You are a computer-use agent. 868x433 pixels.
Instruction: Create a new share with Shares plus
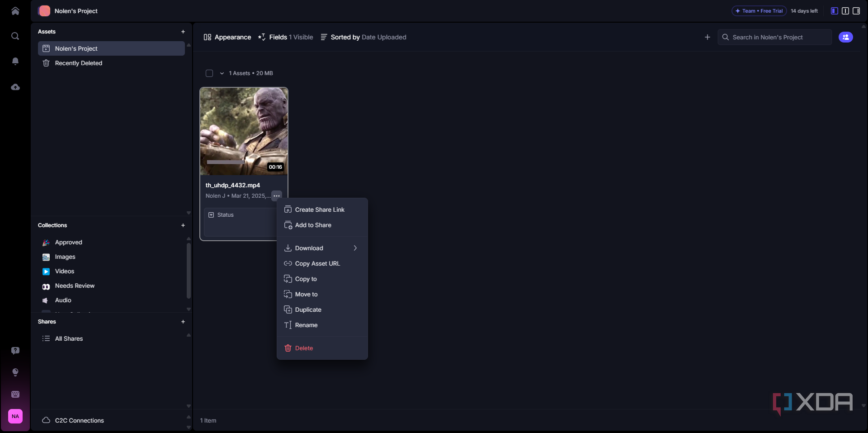coord(183,322)
